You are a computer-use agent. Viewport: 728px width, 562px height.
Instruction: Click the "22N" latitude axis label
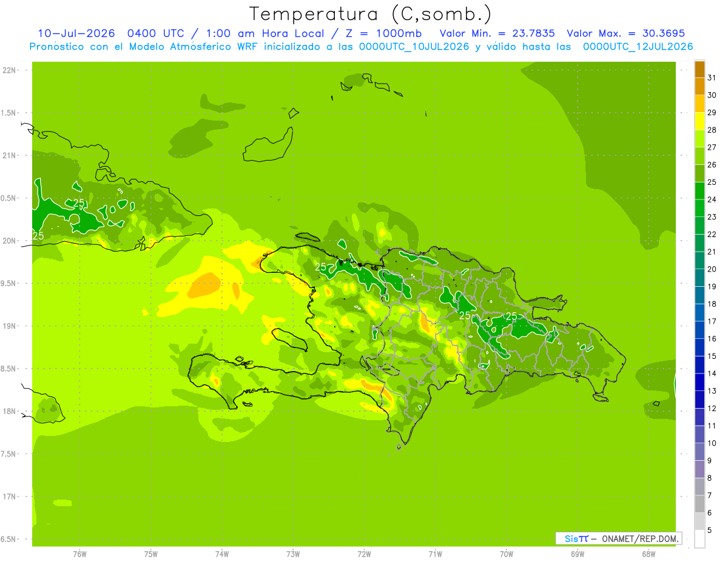click(10, 70)
